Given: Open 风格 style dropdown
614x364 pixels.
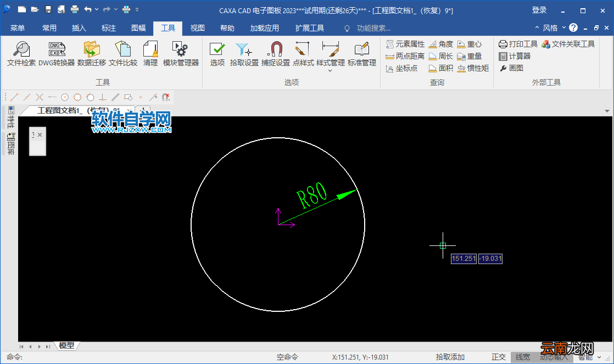Looking at the screenshot, I should click(554, 28).
